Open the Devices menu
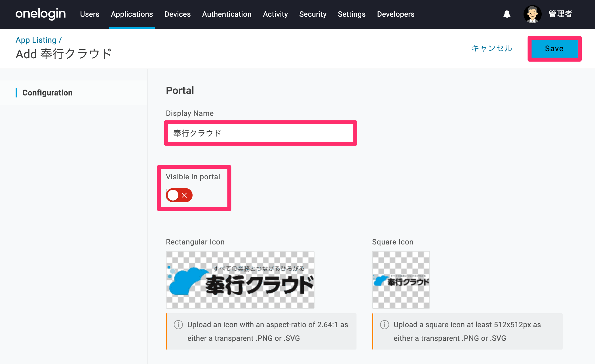This screenshot has width=595, height=364. [178, 14]
